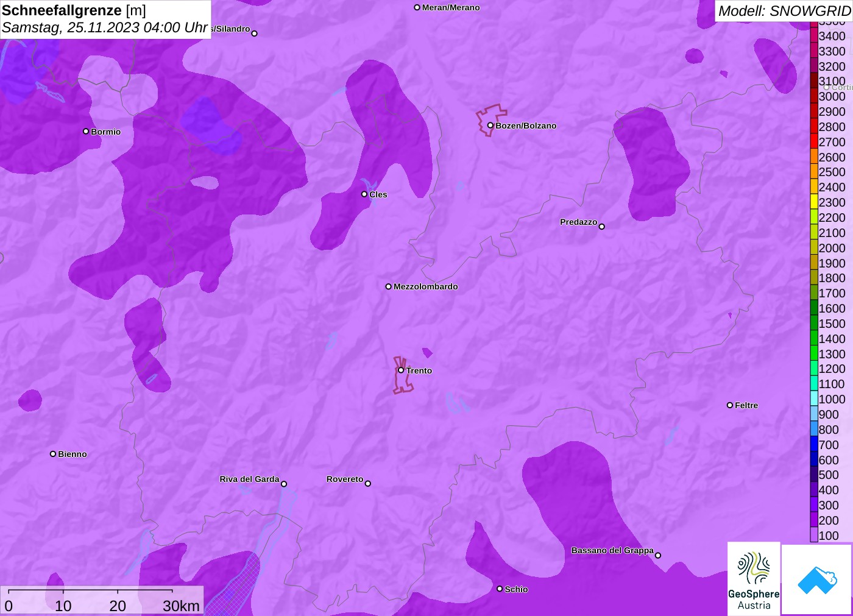Click the 3000 legend value
Viewport: 853px width, 616px height.
pyautogui.click(x=832, y=96)
